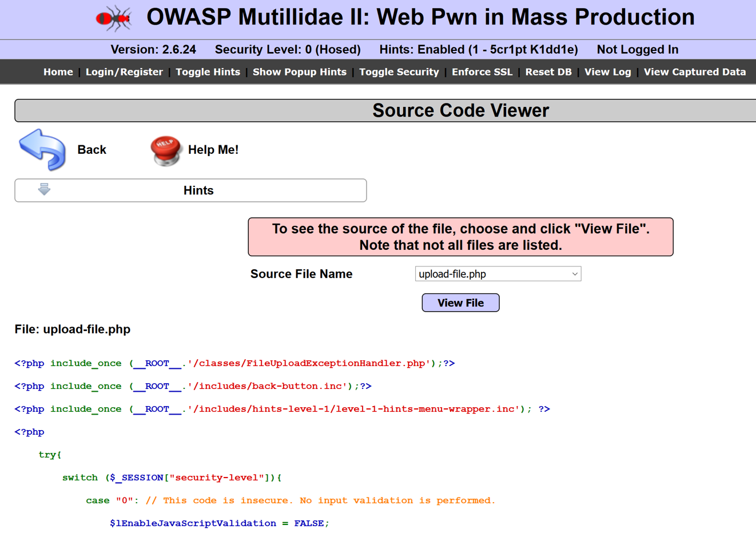Click the Source Code Viewer heading

pyautogui.click(x=460, y=110)
